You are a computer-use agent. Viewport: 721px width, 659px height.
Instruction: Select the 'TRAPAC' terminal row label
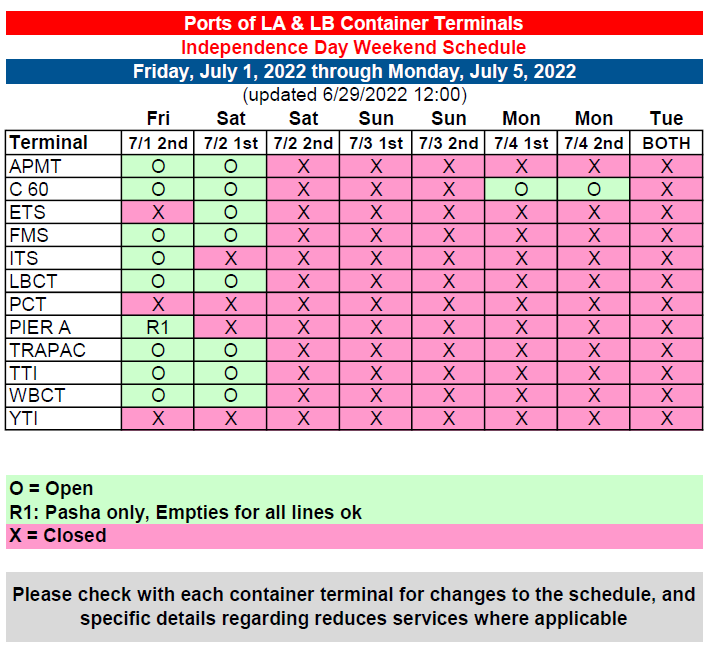pos(63,350)
